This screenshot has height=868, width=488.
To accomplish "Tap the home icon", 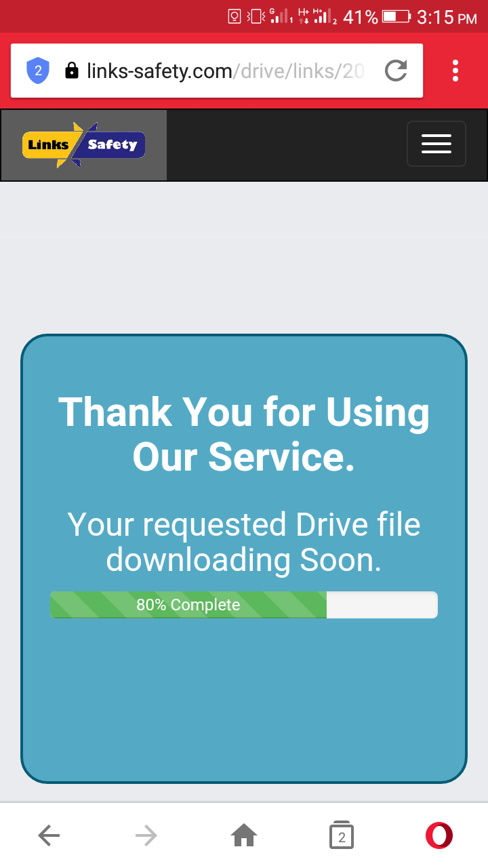I will click(244, 835).
